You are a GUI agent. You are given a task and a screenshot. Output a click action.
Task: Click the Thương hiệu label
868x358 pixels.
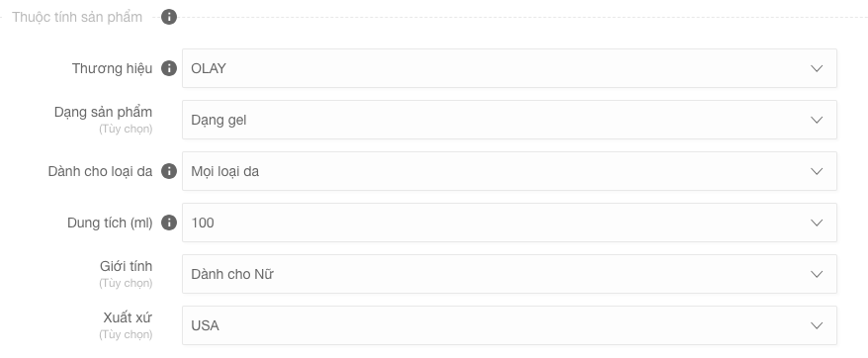pyautogui.click(x=112, y=68)
